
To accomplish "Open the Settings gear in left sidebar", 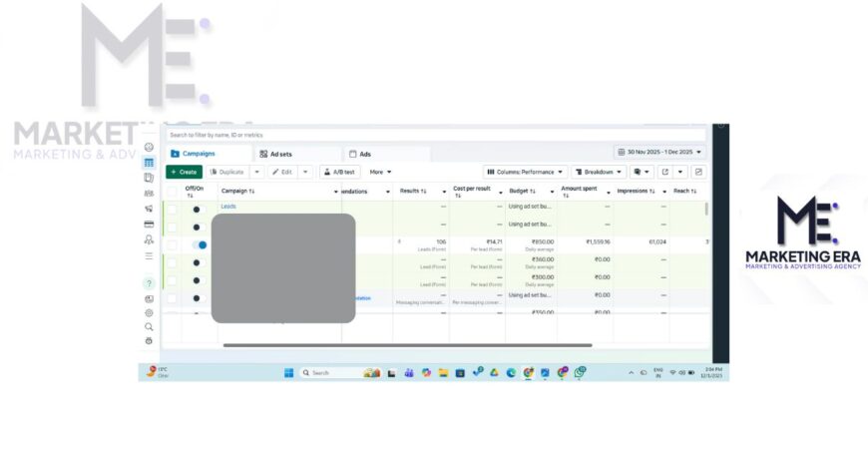I will coord(149,312).
